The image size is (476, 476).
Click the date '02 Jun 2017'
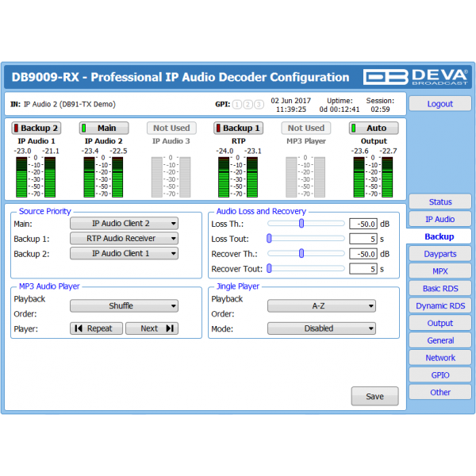(291, 101)
